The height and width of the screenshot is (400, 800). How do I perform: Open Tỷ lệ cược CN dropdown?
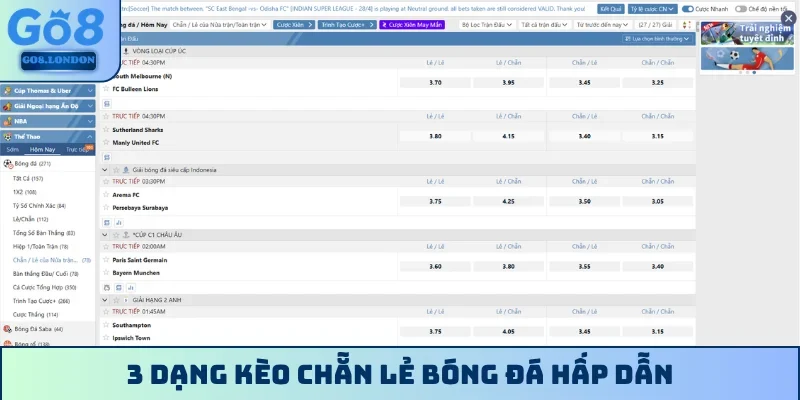click(653, 9)
